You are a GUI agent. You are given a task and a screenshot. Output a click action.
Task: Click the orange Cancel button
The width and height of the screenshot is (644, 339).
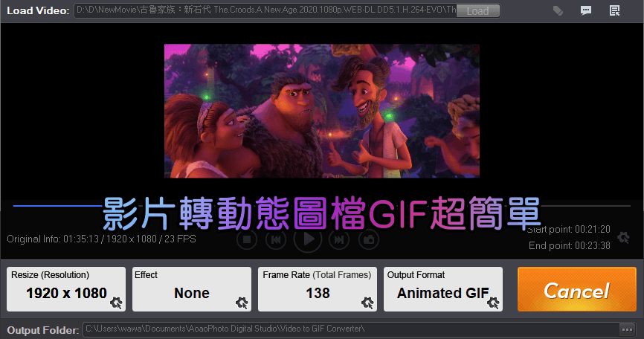point(577,289)
